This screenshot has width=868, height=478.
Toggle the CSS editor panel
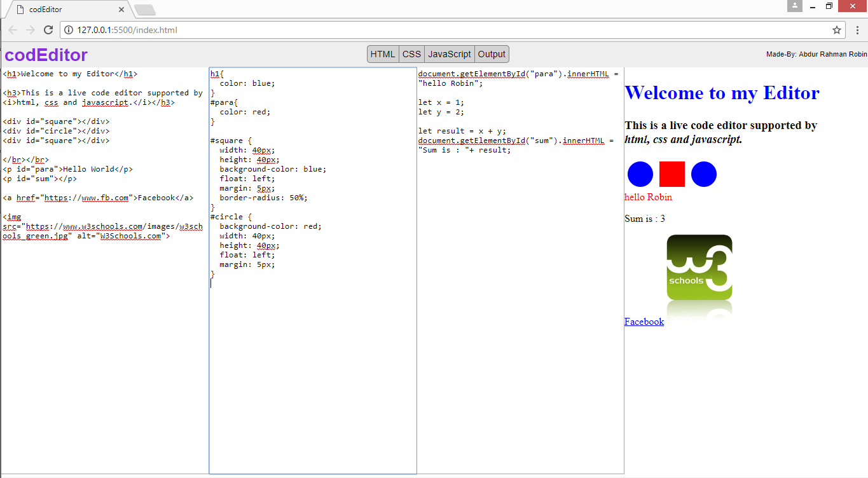click(411, 54)
